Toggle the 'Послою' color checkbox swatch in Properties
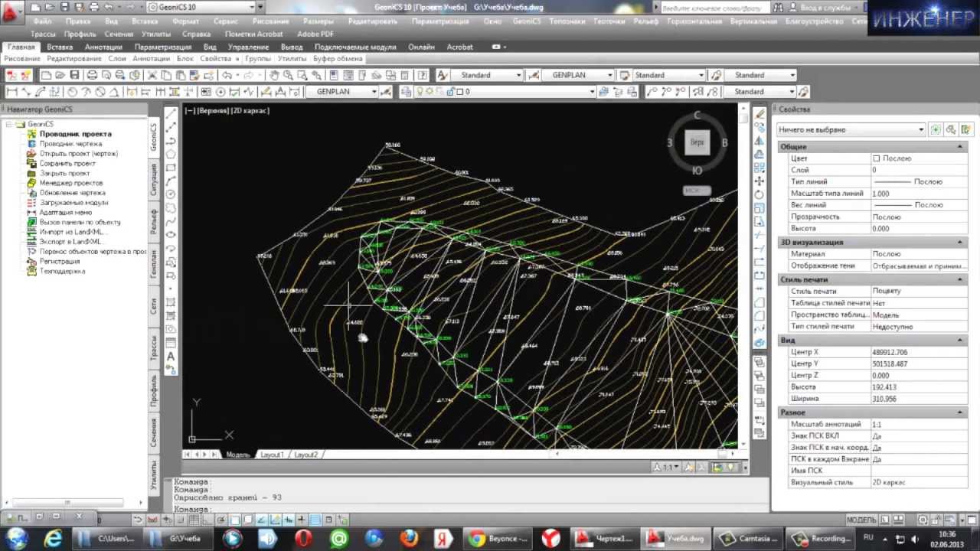This screenshot has height=551, width=980. pos(877,158)
